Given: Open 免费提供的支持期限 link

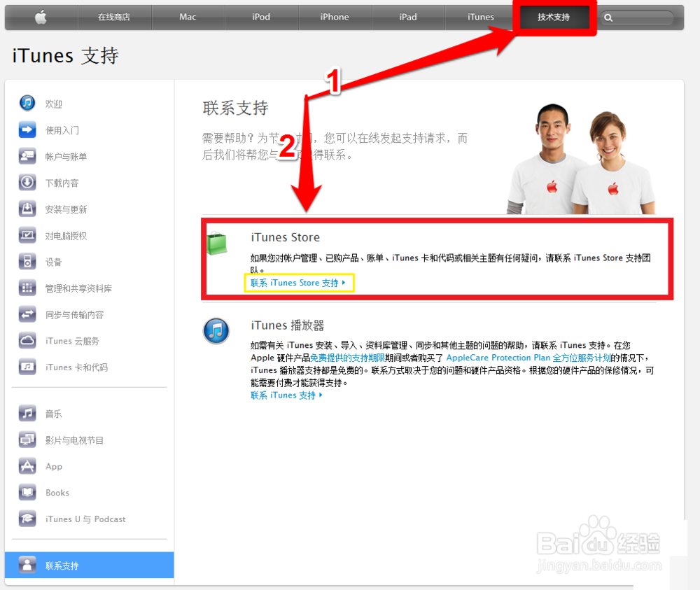Looking at the screenshot, I should click(347, 358).
